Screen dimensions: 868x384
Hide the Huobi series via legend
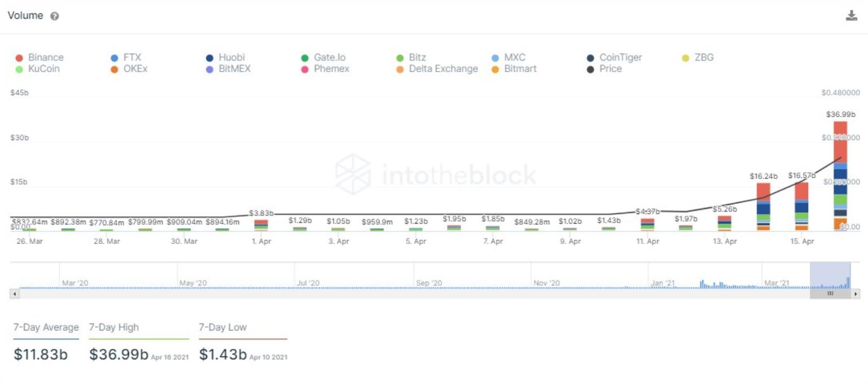pos(225,58)
